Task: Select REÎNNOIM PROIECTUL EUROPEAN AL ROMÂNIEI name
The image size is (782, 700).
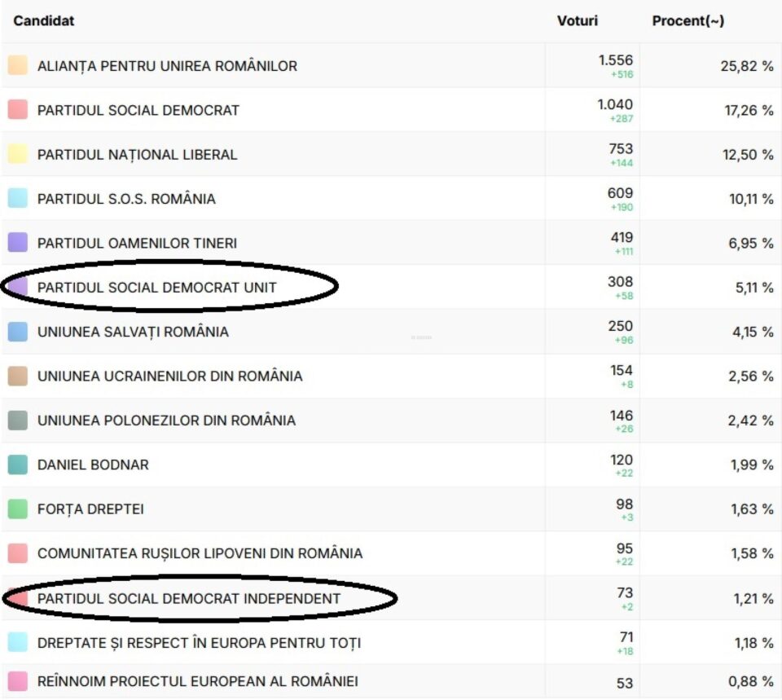Action: click(197, 681)
